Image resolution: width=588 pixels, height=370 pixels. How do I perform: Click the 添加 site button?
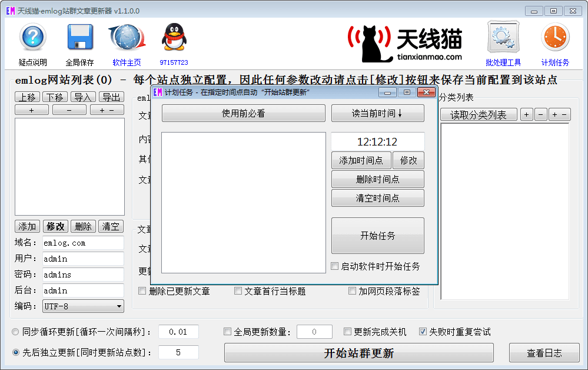[x=28, y=226]
